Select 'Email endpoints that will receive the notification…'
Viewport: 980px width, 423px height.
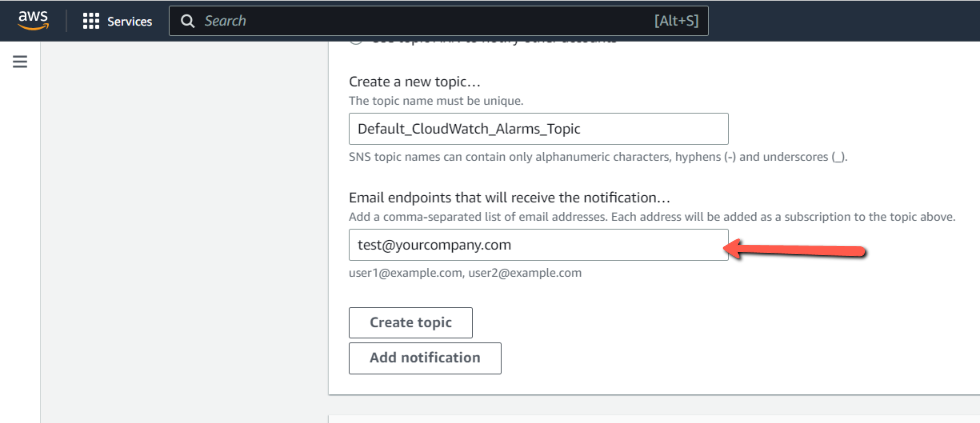coord(509,198)
